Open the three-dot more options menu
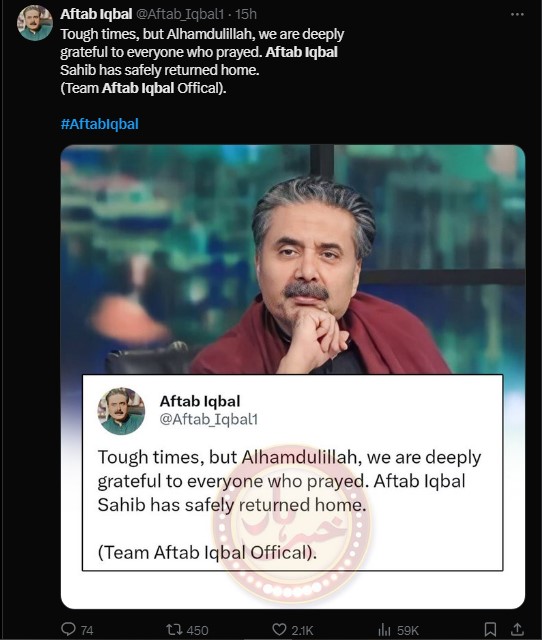Viewport: 542px width, 640px height. (517, 14)
